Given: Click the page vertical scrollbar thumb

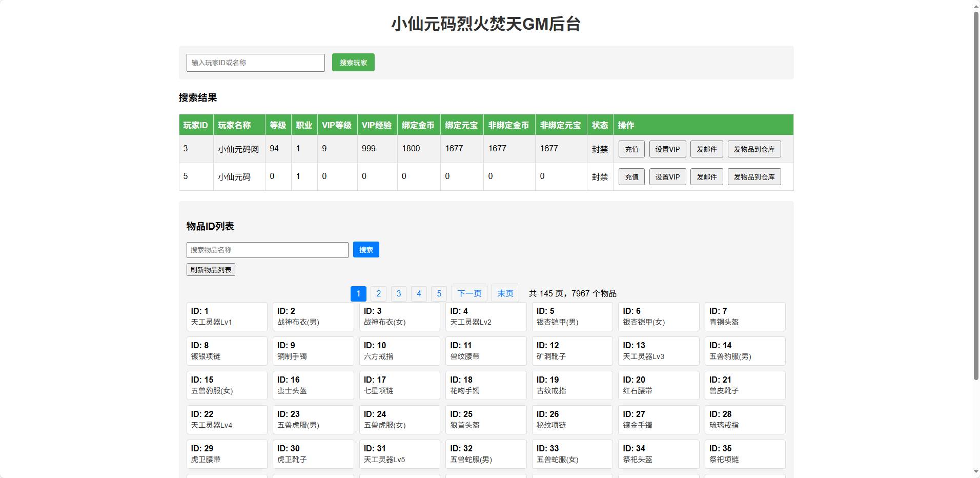Looking at the screenshot, I should pyautogui.click(x=976, y=195).
